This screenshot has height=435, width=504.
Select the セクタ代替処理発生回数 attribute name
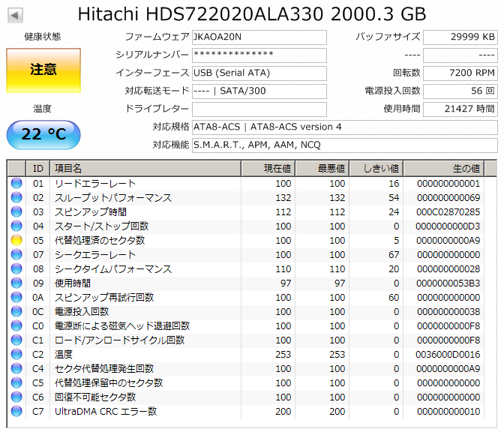click(x=104, y=368)
